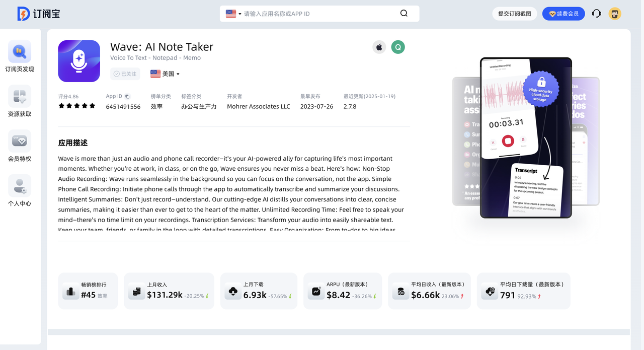Click the 续费会员 button
Viewport: 644px width, 350px height.
coord(563,14)
